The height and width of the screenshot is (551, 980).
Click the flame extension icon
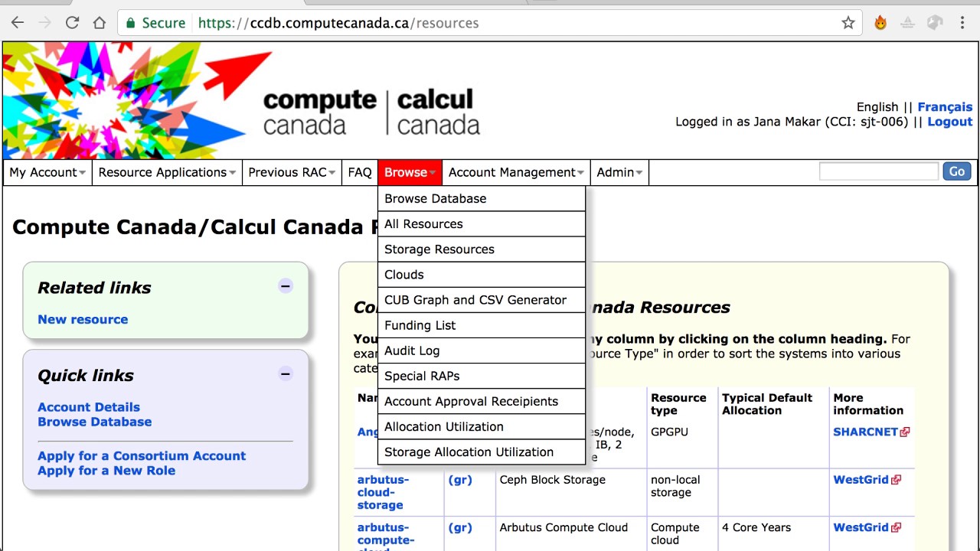880,23
